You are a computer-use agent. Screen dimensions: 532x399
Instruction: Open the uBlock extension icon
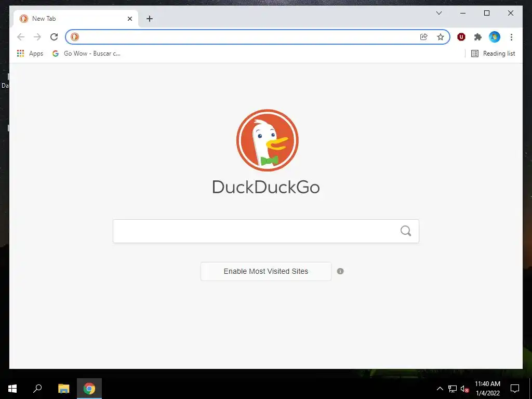click(x=461, y=37)
